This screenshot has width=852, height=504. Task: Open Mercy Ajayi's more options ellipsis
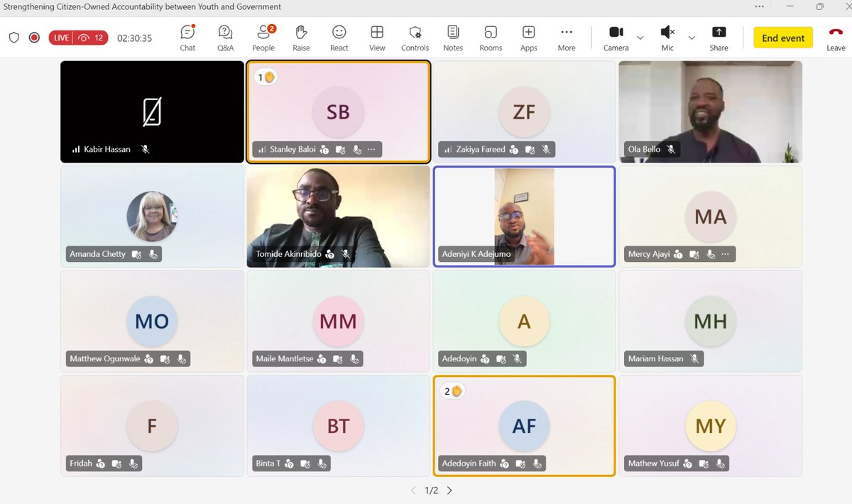tap(726, 254)
